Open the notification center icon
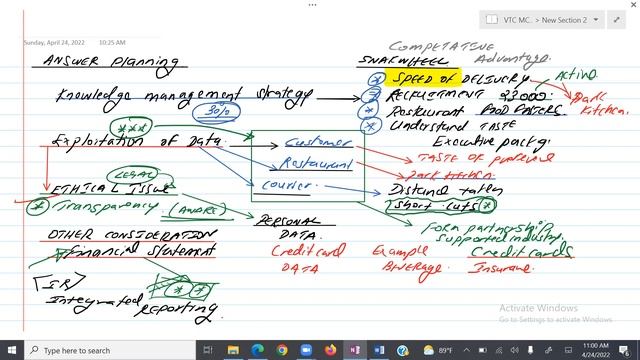 tap(624, 350)
